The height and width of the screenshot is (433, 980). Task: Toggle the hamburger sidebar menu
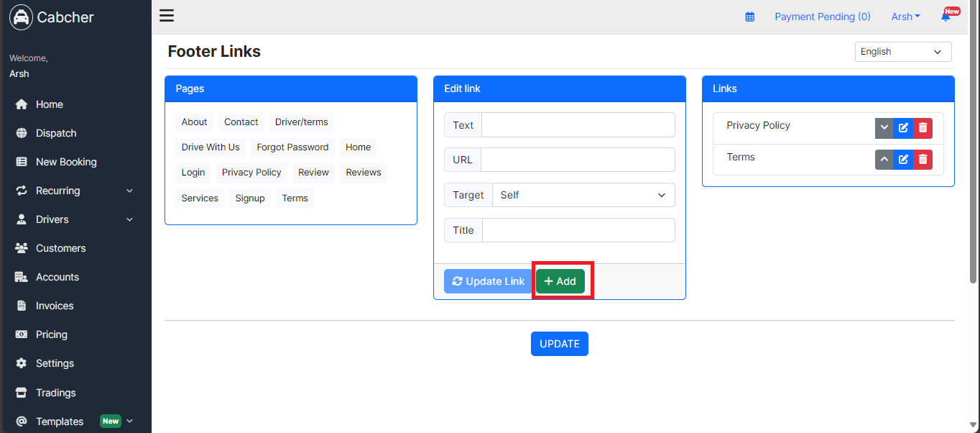(167, 16)
